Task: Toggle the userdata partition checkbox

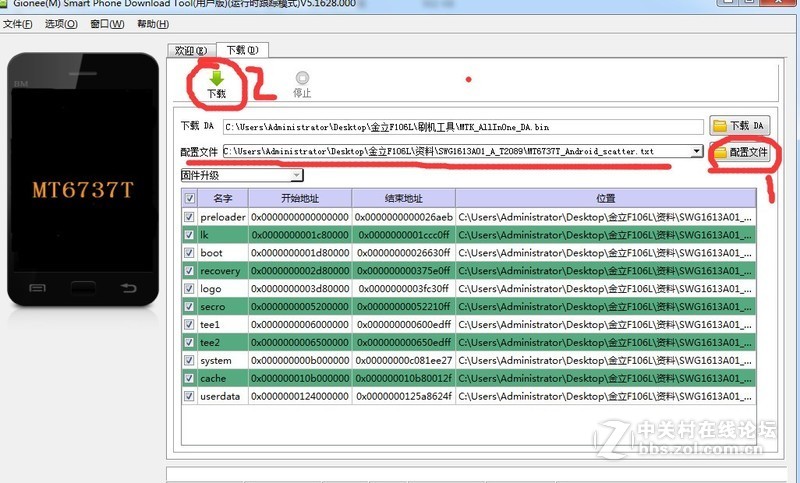Action: (189, 396)
